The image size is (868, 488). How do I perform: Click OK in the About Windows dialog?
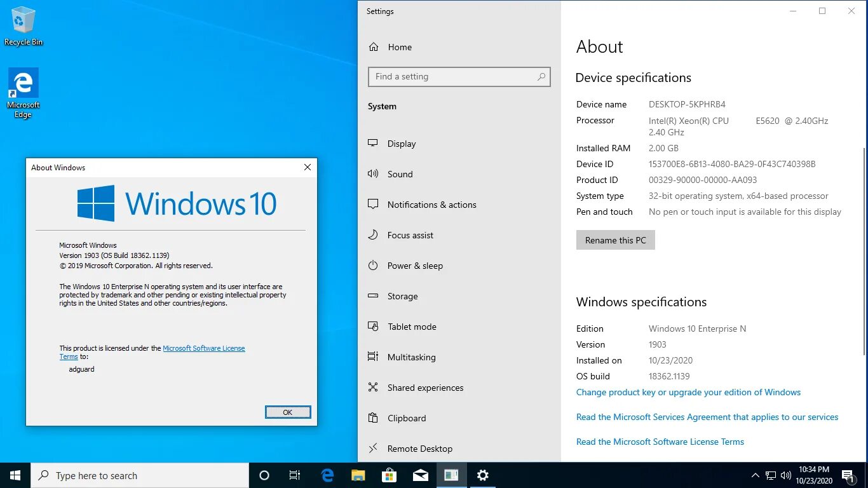(288, 412)
